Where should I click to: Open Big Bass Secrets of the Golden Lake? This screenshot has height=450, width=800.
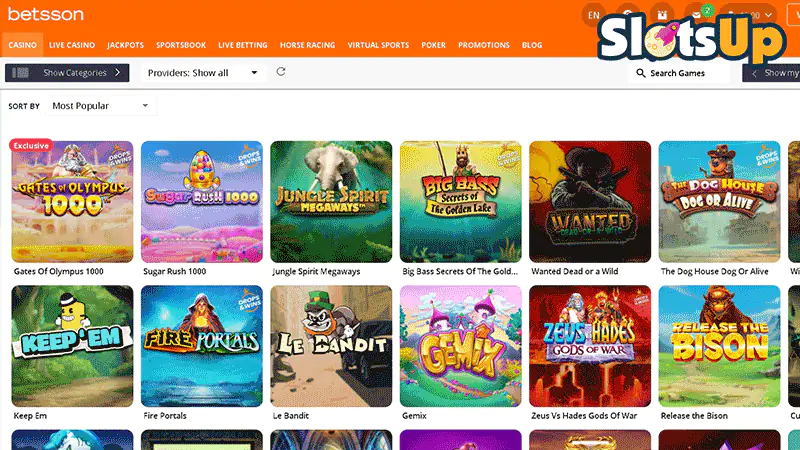461,202
